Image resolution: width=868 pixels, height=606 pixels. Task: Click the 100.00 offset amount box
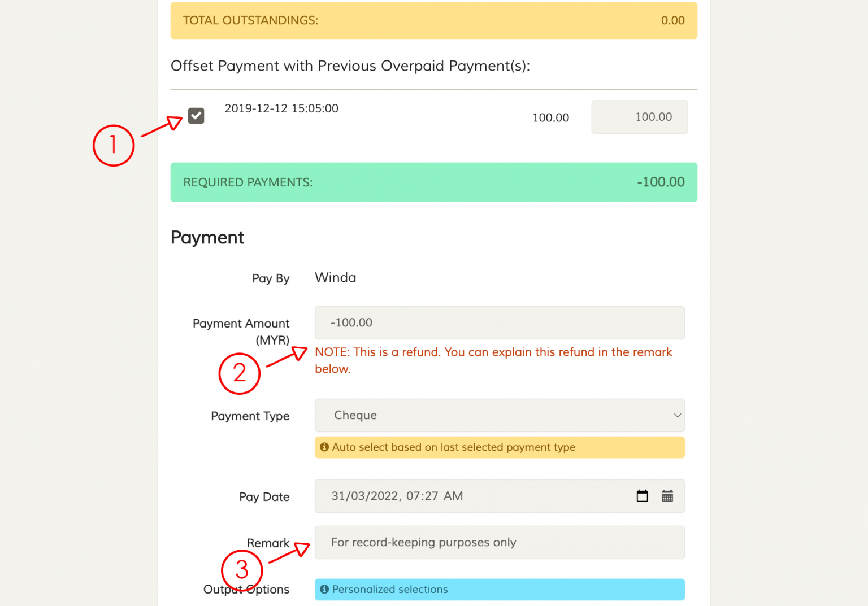click(x=639, y=117)
